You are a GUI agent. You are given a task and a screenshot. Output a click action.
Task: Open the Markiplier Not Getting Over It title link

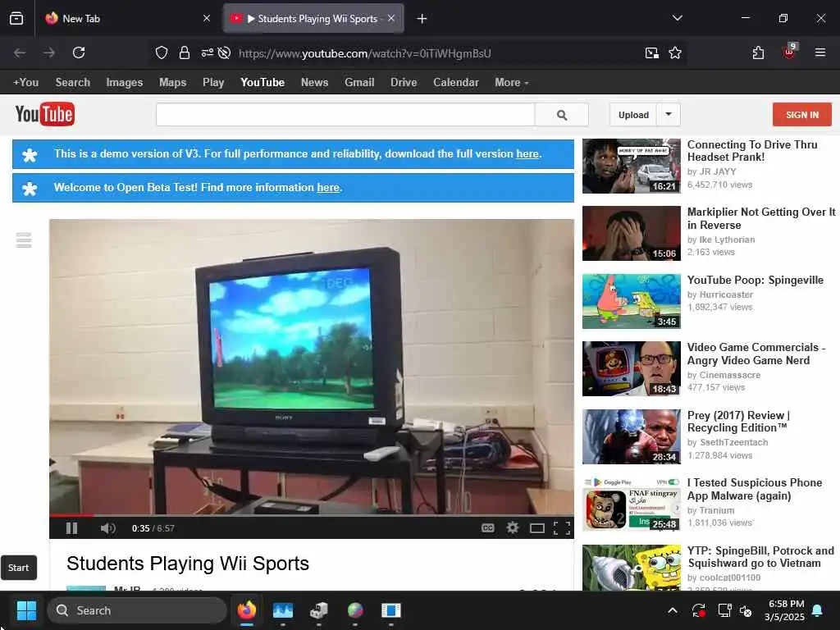761,218
